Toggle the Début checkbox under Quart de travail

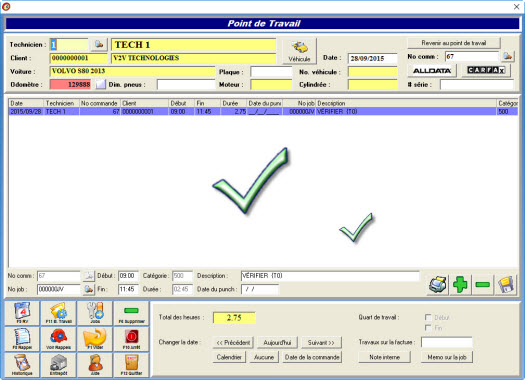click(x=428, y=317)
